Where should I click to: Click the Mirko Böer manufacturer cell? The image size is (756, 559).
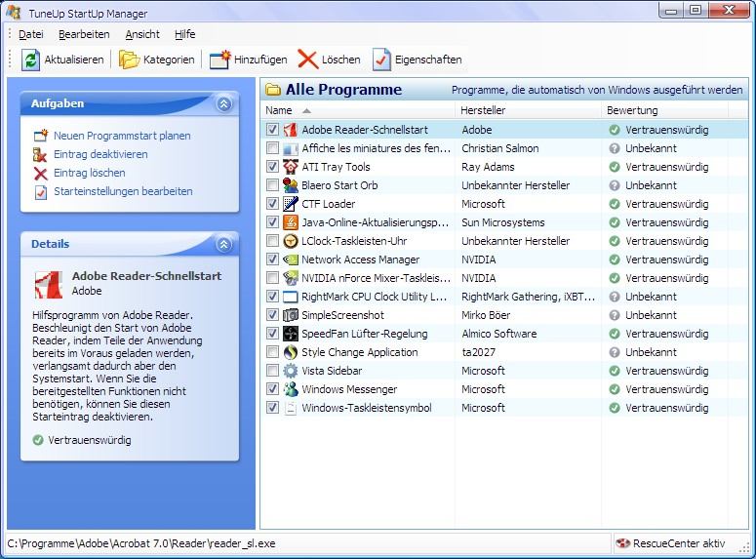coord(486,315)
